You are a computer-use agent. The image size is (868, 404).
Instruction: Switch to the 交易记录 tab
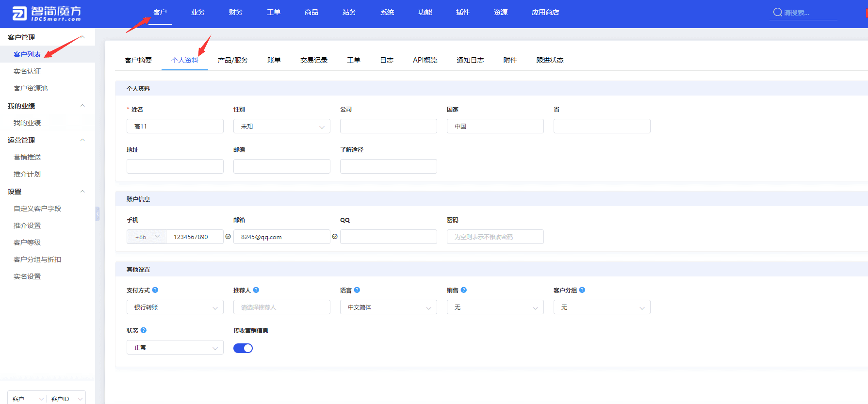click(314, 60)
